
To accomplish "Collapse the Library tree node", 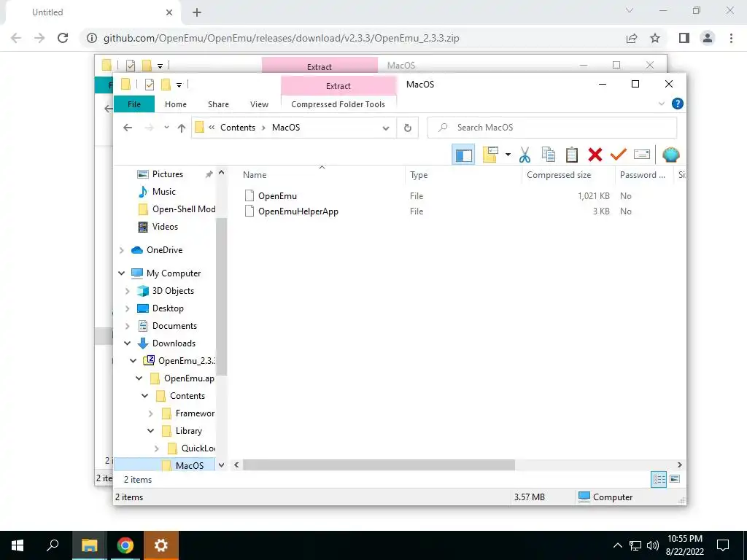I will point(150,431).
